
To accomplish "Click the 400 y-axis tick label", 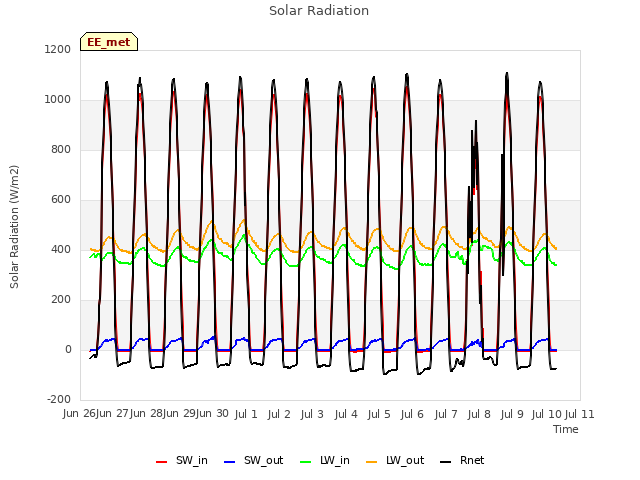I will pyautogui.click(x=61, y=249).
